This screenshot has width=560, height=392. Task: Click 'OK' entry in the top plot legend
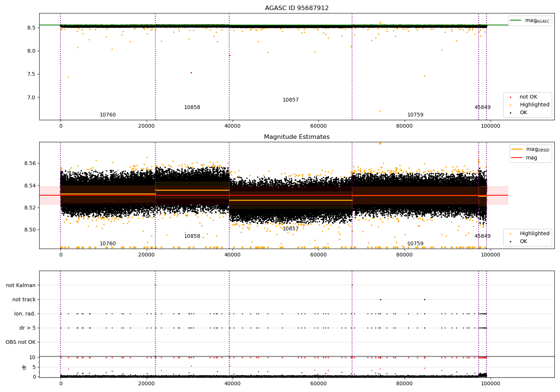[x=523, y=113]
